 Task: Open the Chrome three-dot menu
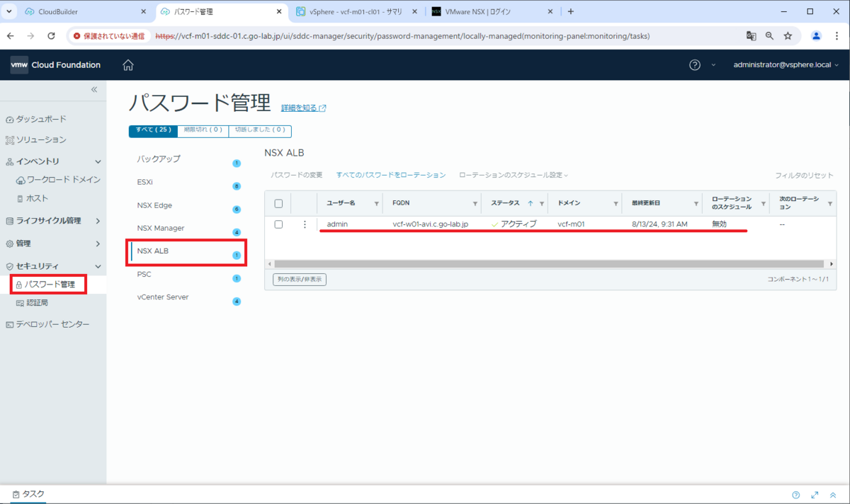(836, 35)
